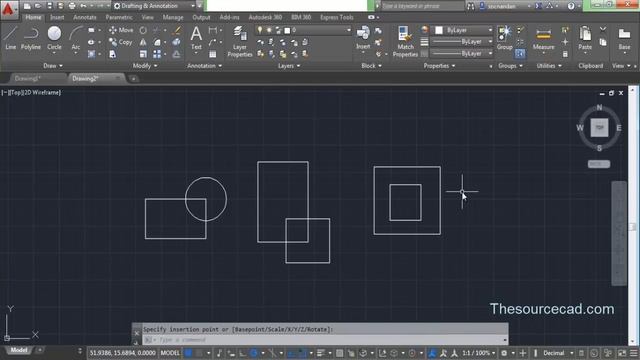
Task: Open the Drafting & Annotation workspace dropdown
Action: point(154,6)
